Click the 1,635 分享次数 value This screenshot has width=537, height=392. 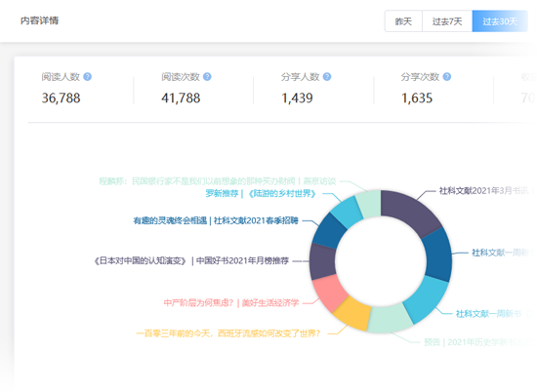coord(417,98)
